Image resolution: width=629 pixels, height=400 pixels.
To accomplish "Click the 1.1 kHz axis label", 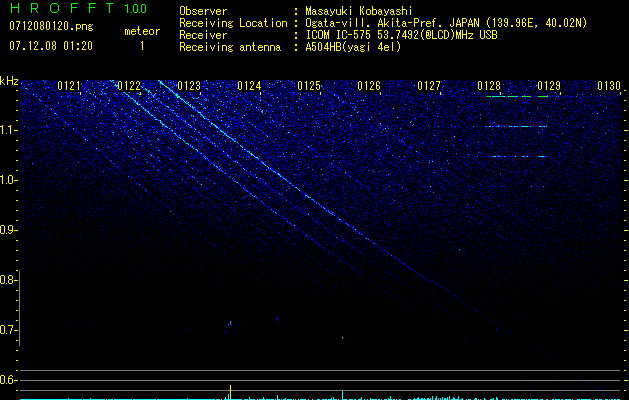I will tap(7, 130).
